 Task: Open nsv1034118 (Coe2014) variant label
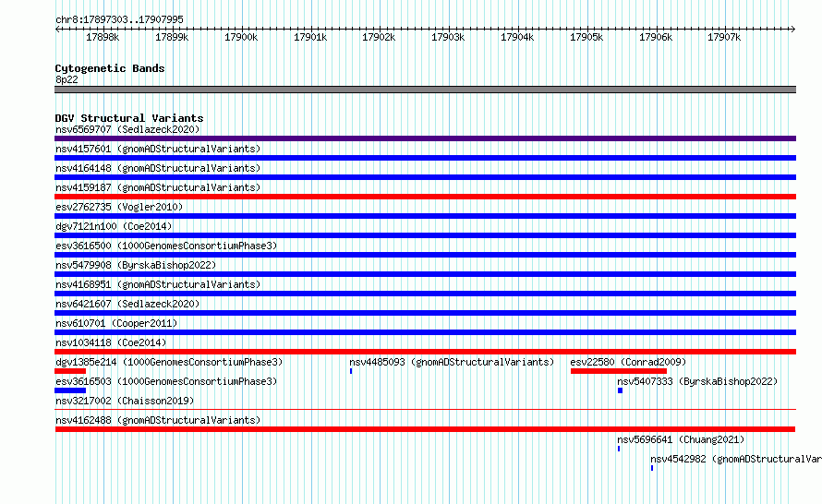coord(111,342)
